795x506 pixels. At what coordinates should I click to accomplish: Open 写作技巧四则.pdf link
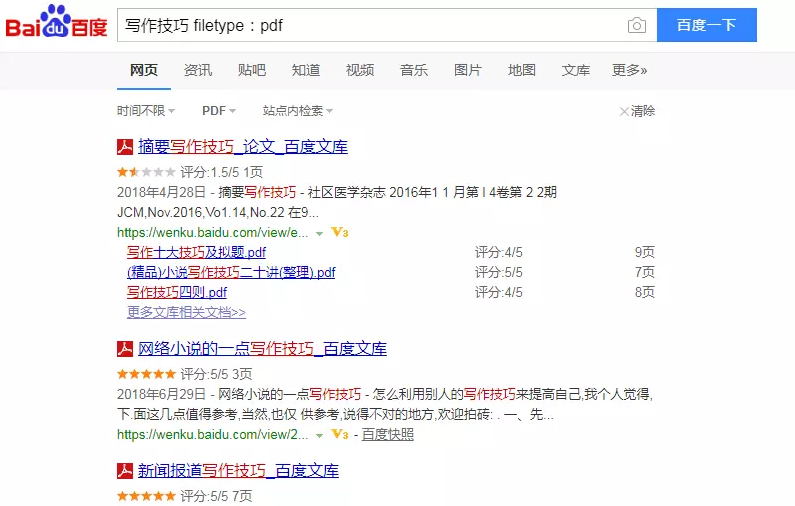(177, 293)
